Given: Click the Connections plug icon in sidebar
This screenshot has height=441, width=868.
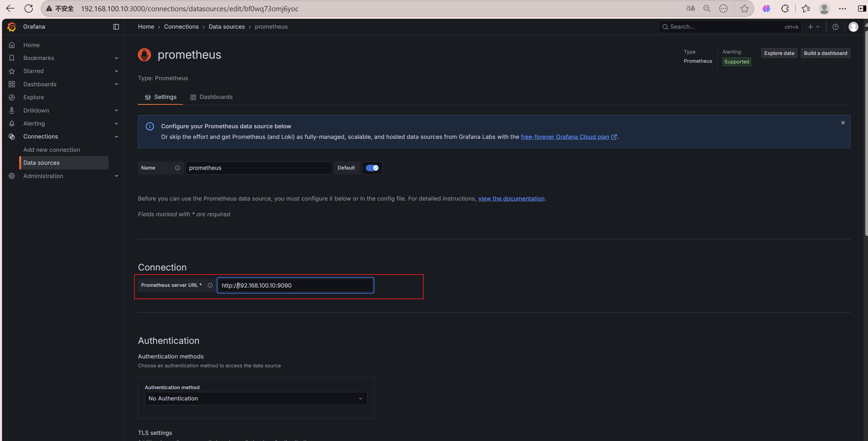Looking at the screenshot, I should pos(12,136).
